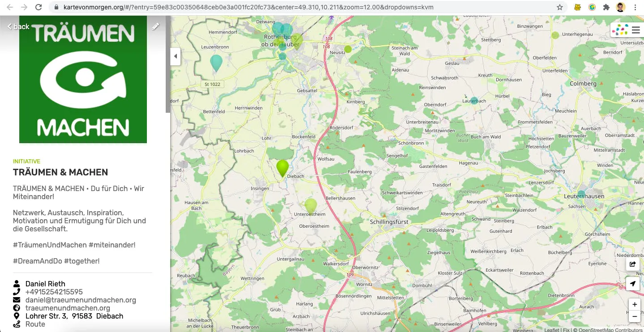Reload the kartevonmorgen page
This screenshot has height=332, width=644.
click(x=39, y=7)
